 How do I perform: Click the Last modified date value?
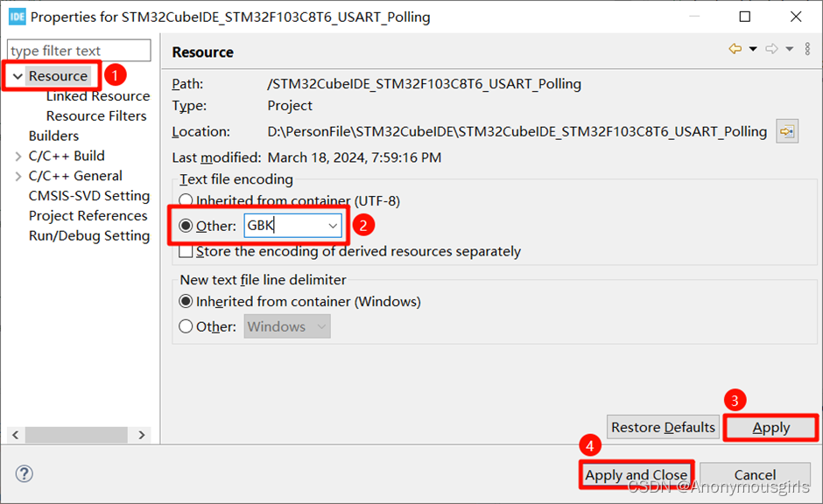(355, 157)
